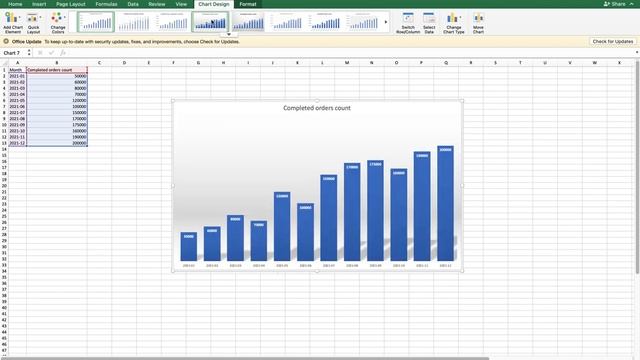Screen dimensions: 640x360
Task: Open the Name Box stepper arrows
Action: click(x=29, y=53)
